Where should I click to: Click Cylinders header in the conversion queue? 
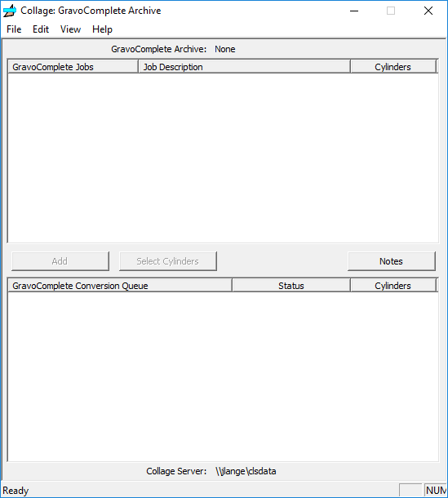pyautogui.click(x=393, y=286)
